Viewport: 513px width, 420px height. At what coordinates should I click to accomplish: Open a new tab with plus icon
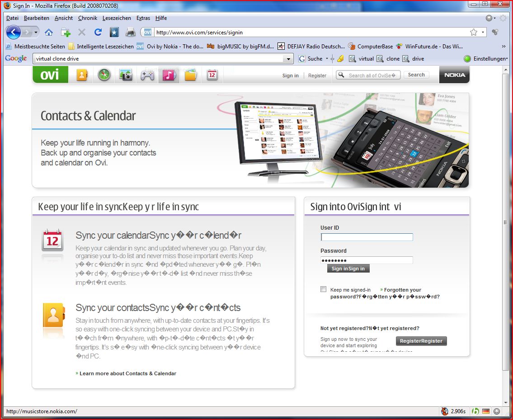[x=66, y=32]
